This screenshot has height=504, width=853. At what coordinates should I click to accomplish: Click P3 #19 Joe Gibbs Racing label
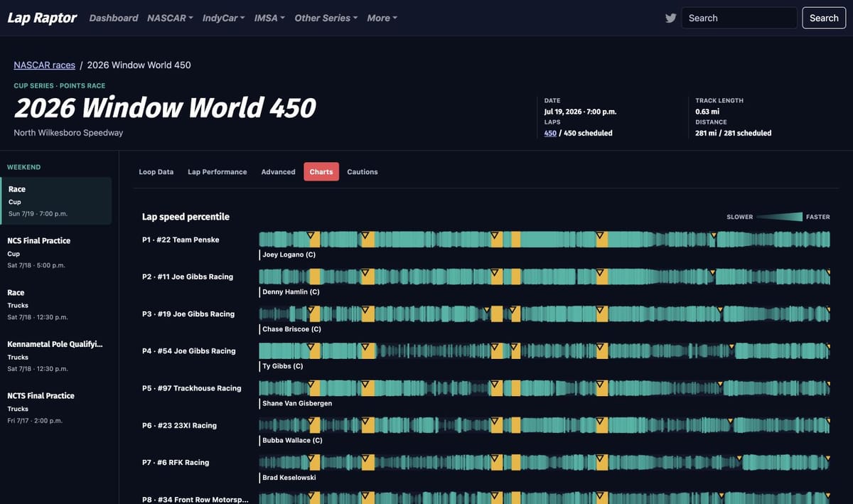188,313
